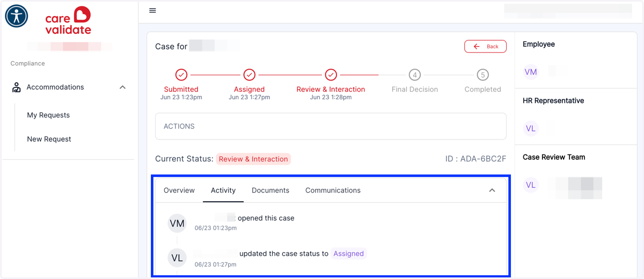
Task: Click the VL avatar in activity list
Action: click(177, 258)
